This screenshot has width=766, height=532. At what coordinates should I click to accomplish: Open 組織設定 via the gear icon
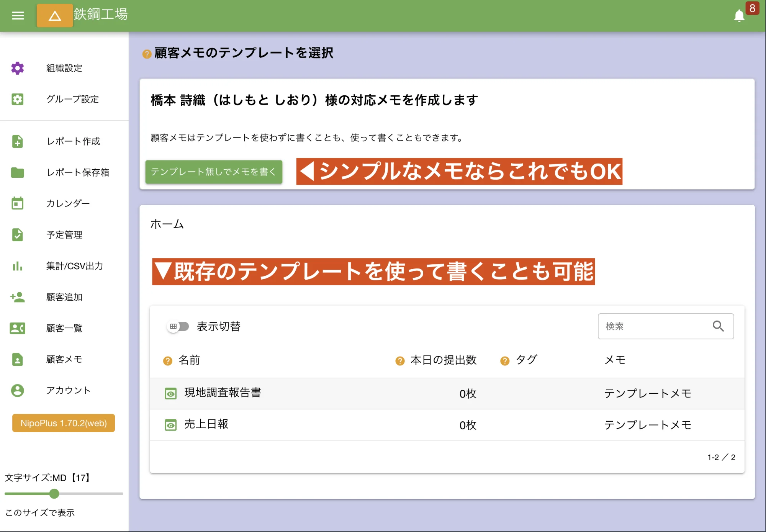(x=17, y=68)
